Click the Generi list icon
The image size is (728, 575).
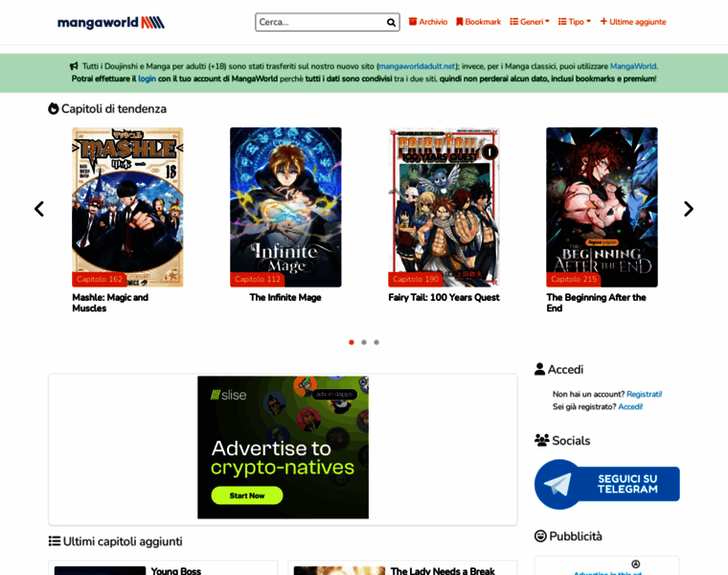(514, 22)
